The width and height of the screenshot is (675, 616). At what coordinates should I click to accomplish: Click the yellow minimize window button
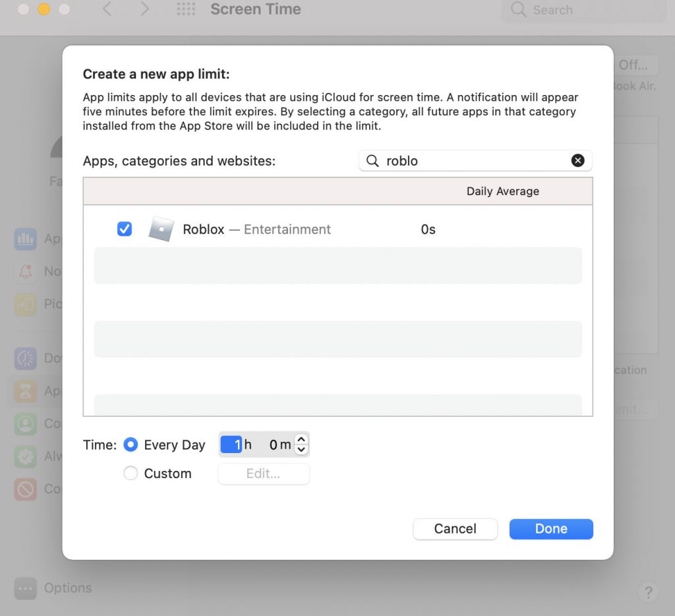coord(44,9)
